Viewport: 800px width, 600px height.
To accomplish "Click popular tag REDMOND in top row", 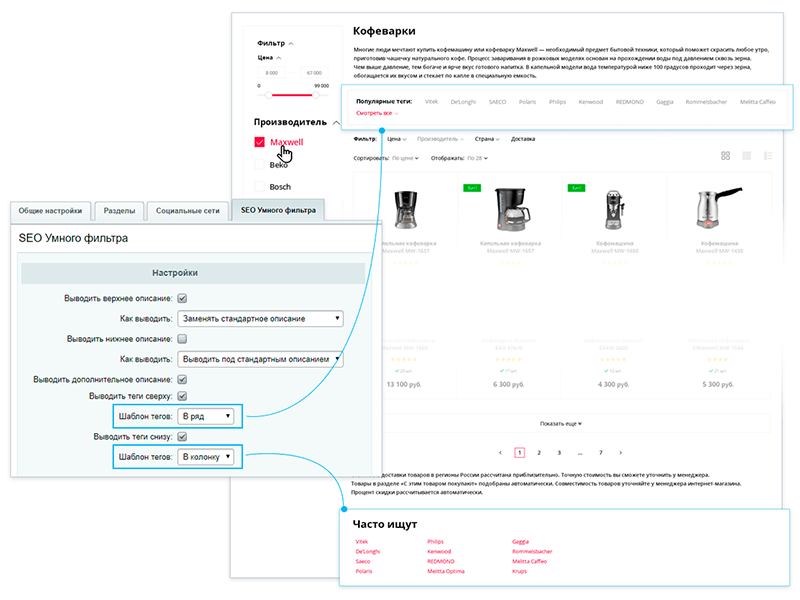I will 630,102.
